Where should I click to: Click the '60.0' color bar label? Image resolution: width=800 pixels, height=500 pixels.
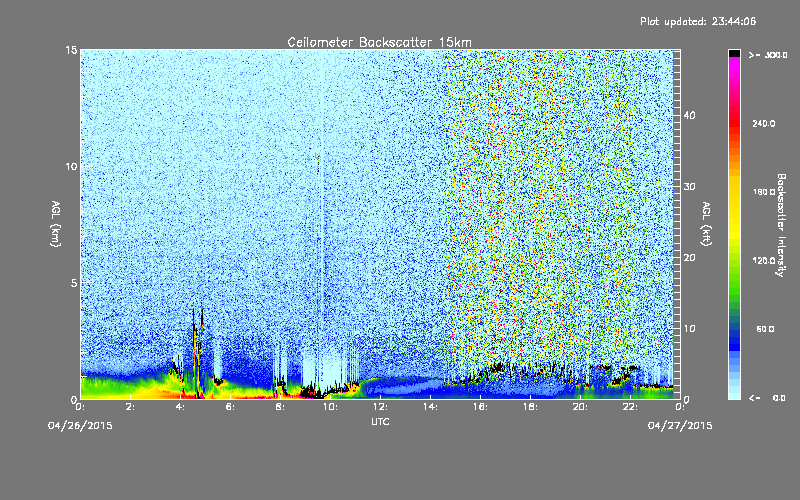point(765,329)
